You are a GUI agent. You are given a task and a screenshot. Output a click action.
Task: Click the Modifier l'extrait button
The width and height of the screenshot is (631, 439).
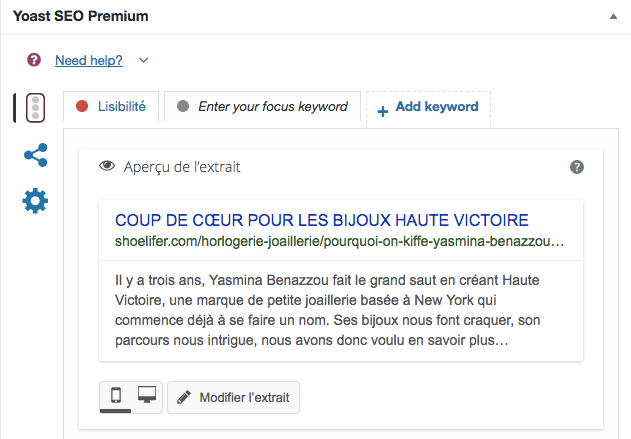tap(233, 398)
